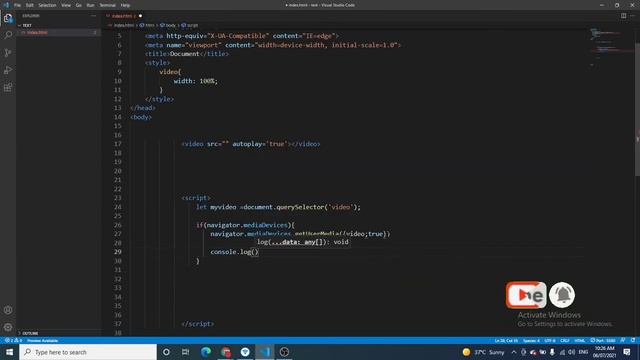Click the Document title tag line

[187, 54]
